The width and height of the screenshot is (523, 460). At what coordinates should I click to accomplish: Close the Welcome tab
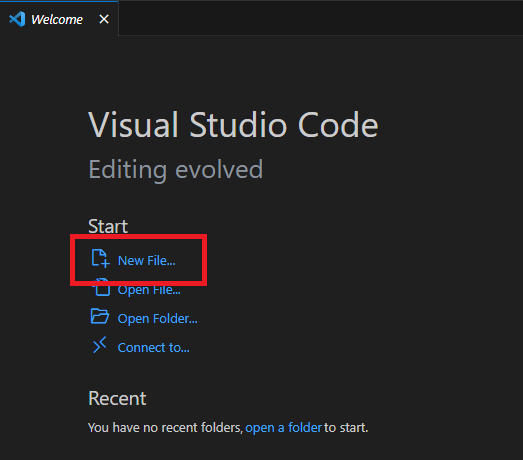click(x=104, y=19)
